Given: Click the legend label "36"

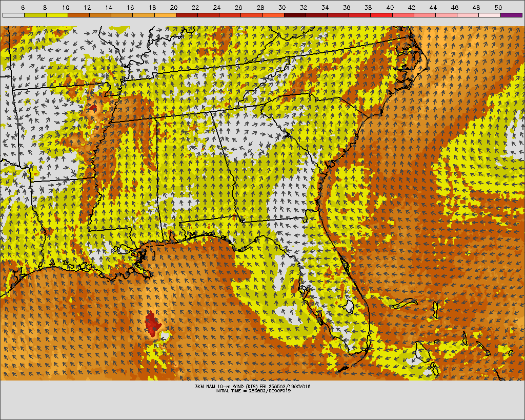Looking at the screenshot, I should pyautogui.click(x=347, y=7).
